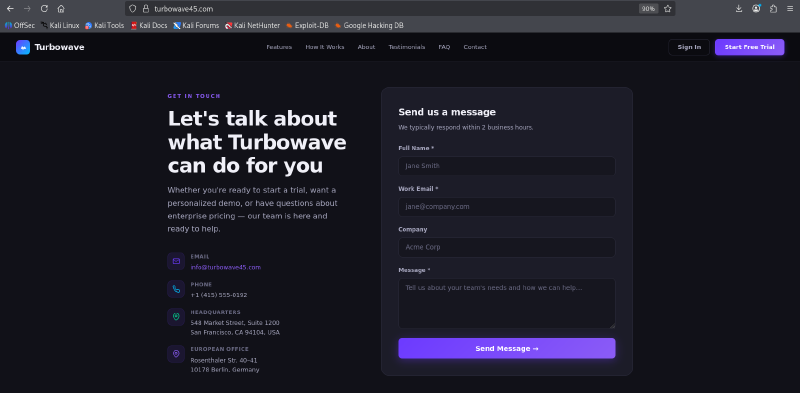Click the phone number +1 (415) 555-0192
This screenshot has width=800, height=393.
point(219,295)
